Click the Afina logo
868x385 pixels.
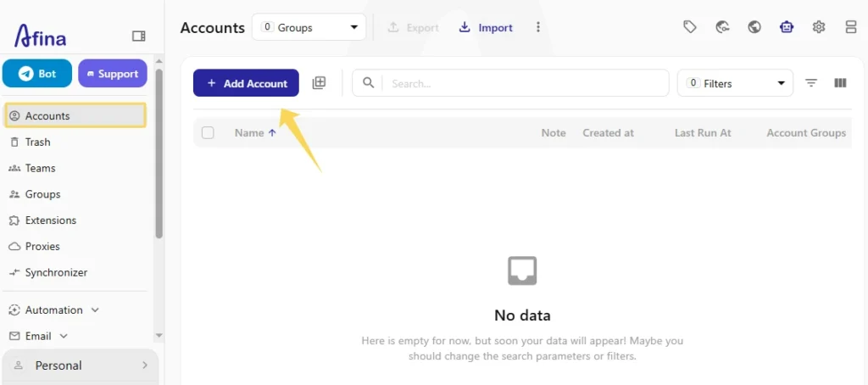pos(40,36)
